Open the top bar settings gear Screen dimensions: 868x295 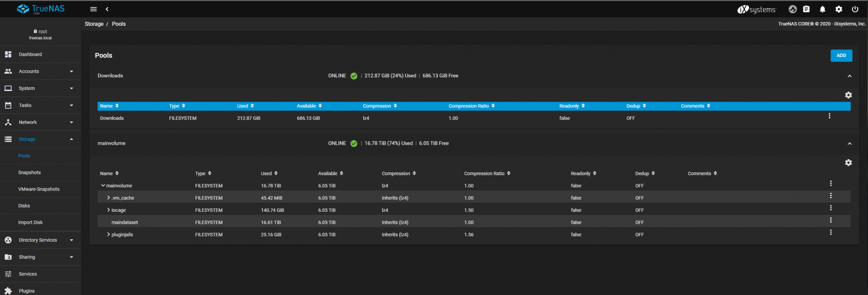click(x=839, y=9)
